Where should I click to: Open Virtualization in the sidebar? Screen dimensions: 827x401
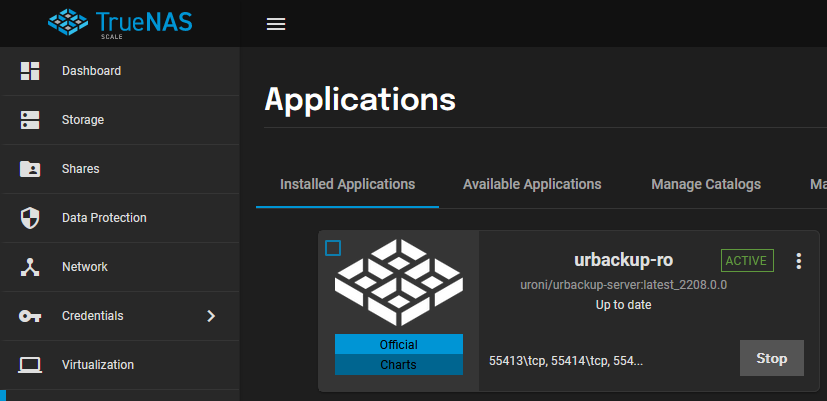121,365
